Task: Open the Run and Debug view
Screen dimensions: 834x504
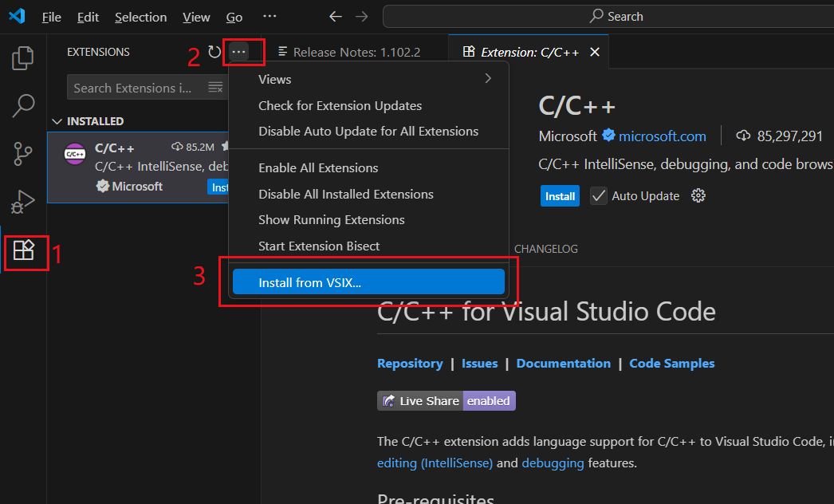Action: click(x=23, y=202)
